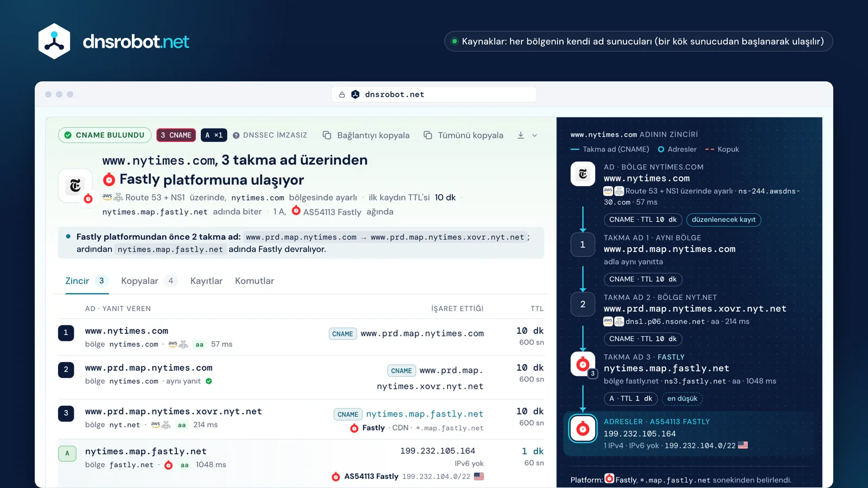Click the Fastly icon at chain node TAKMA AD 3
The image size is (868, 488).
point(583,364)
